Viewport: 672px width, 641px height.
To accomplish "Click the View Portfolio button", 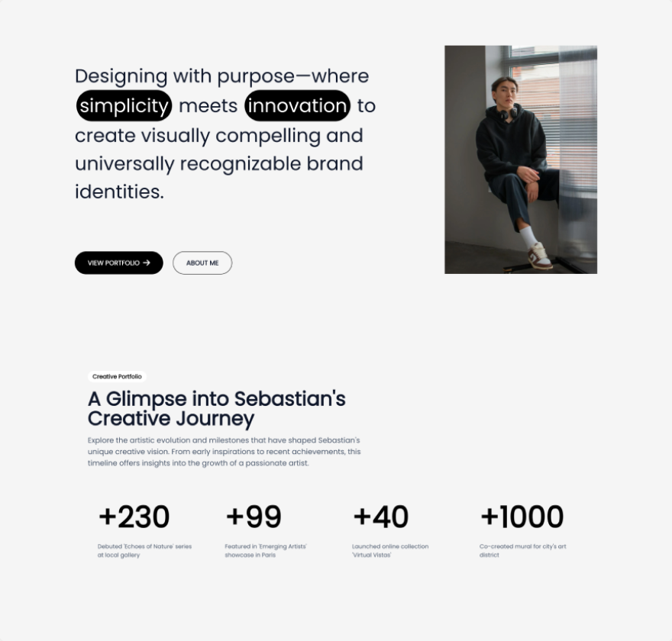I will pyautogui.click(x=118, y=263).
